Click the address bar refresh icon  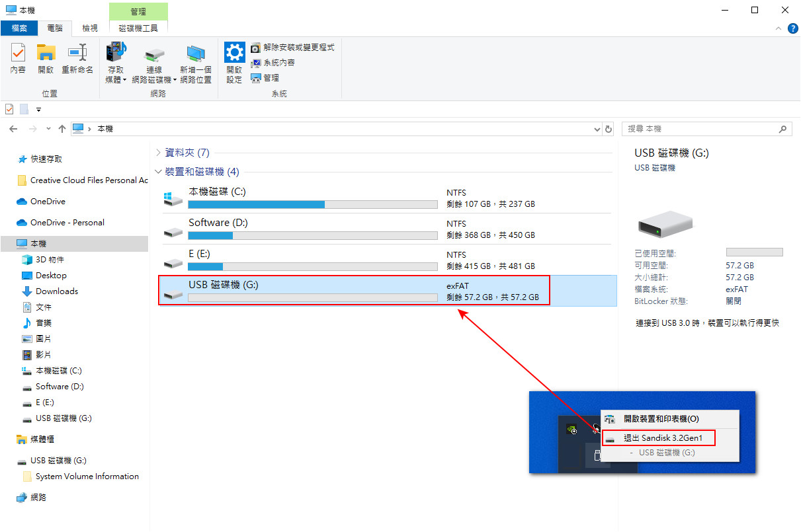click(x=608, y=128)
